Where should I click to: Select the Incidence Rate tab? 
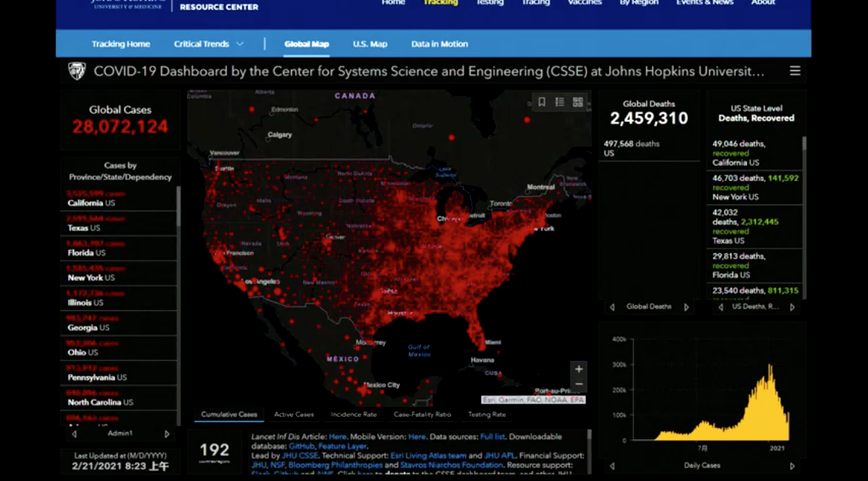point(353,414)
